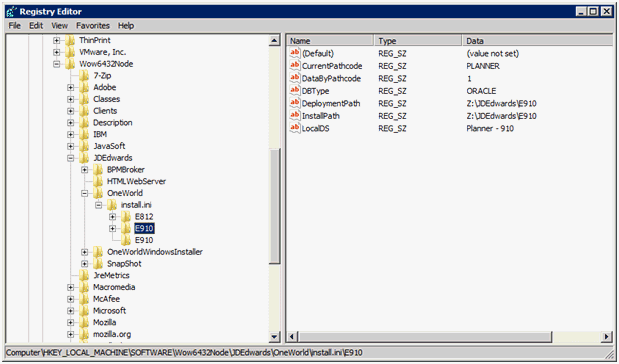The image size is (619, 364).
Task: Click the Type column header
Action: point(418,41)
